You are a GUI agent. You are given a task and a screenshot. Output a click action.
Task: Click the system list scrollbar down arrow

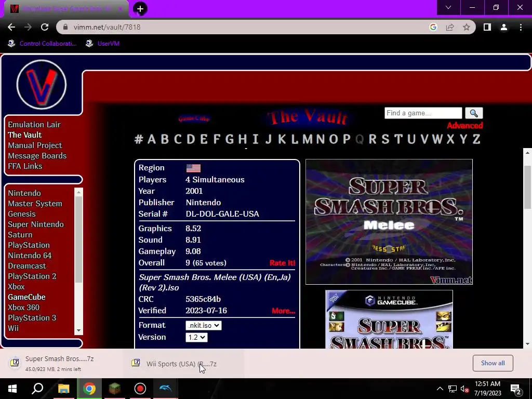(x=78, y=330)
